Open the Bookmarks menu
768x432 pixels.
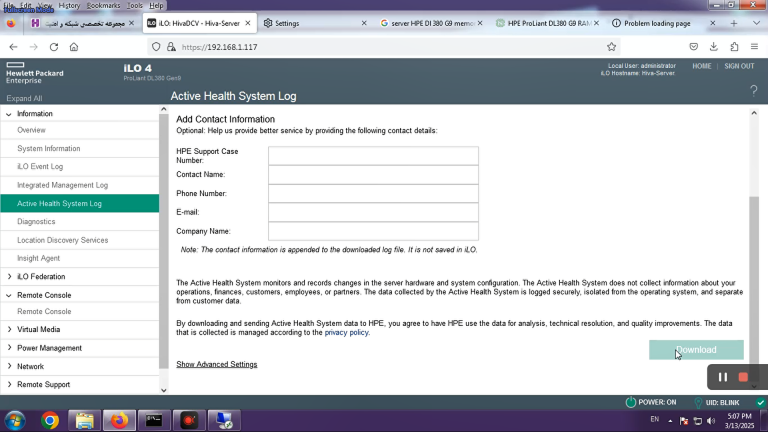pyautogui.click(x=103, y=5)
